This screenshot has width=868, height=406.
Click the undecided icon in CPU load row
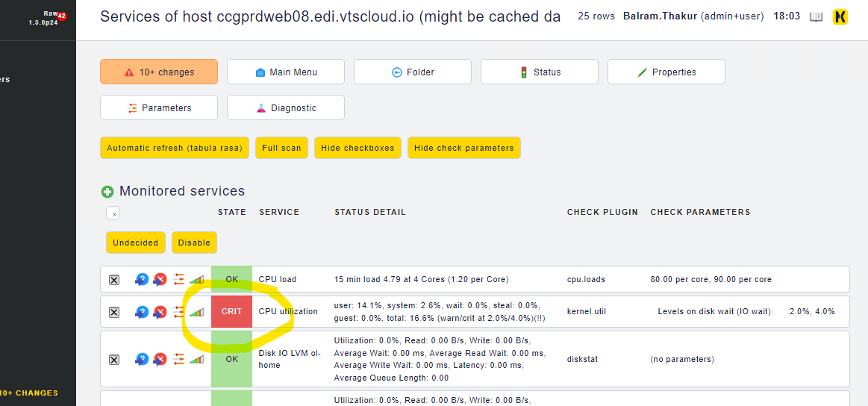[x=142, y=279]
